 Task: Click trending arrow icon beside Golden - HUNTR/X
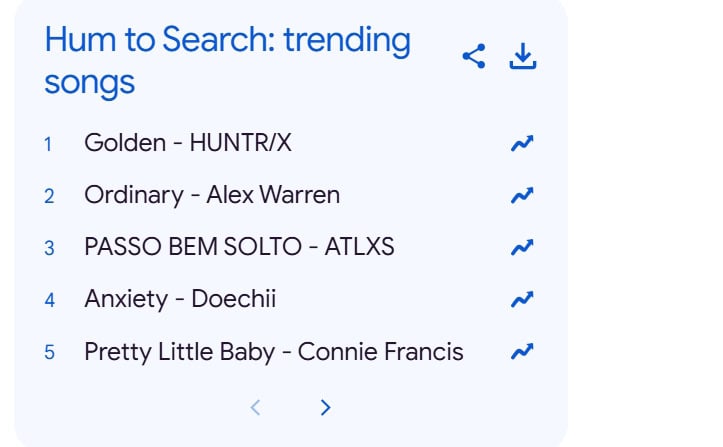pyautogui.click(x=522, y=143)
